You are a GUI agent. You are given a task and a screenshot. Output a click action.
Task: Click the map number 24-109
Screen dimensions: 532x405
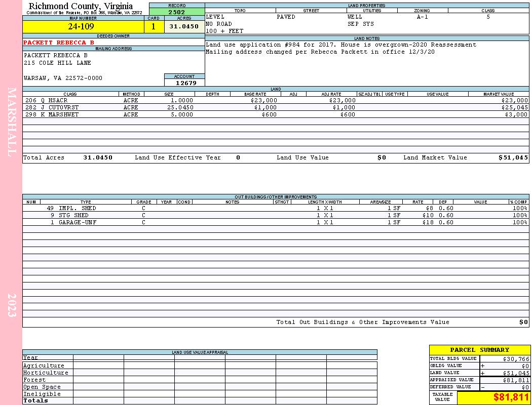coord(81,26)
